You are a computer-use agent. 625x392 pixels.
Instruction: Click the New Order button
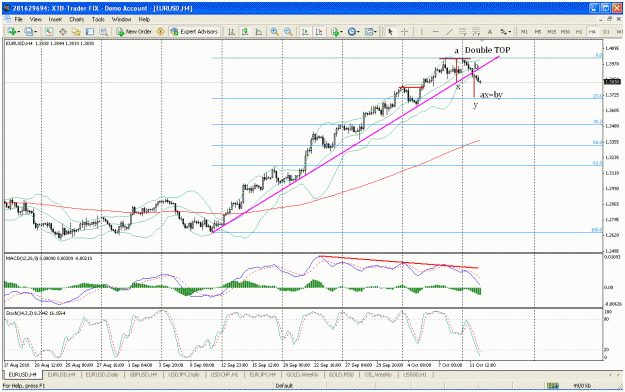(x=134, y=32)
